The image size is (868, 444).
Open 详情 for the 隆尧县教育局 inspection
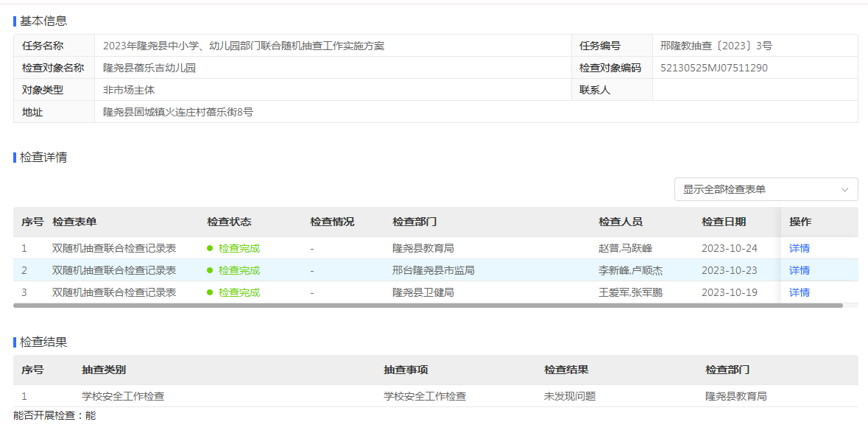pos(800,248)
